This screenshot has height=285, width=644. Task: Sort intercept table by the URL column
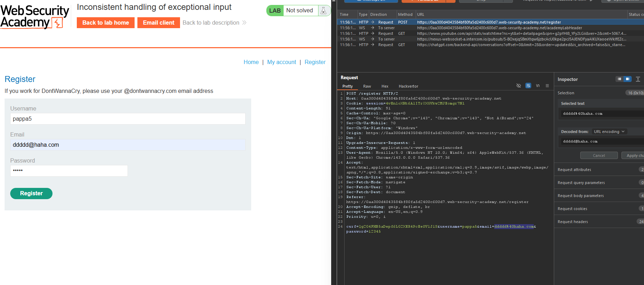tap(521, 14)
